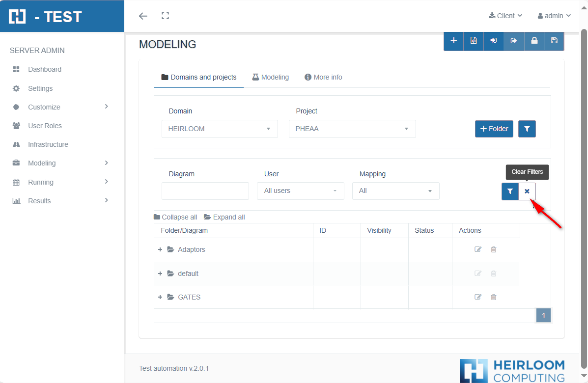Click the trash icon for GATES folder
Screen dimensions: 588x383
pos(494,297)
